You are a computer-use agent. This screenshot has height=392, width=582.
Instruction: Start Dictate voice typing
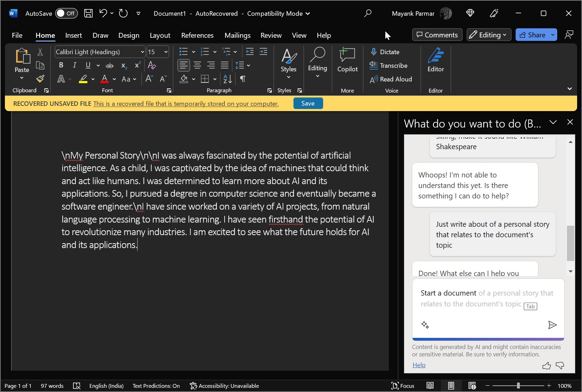385,52
